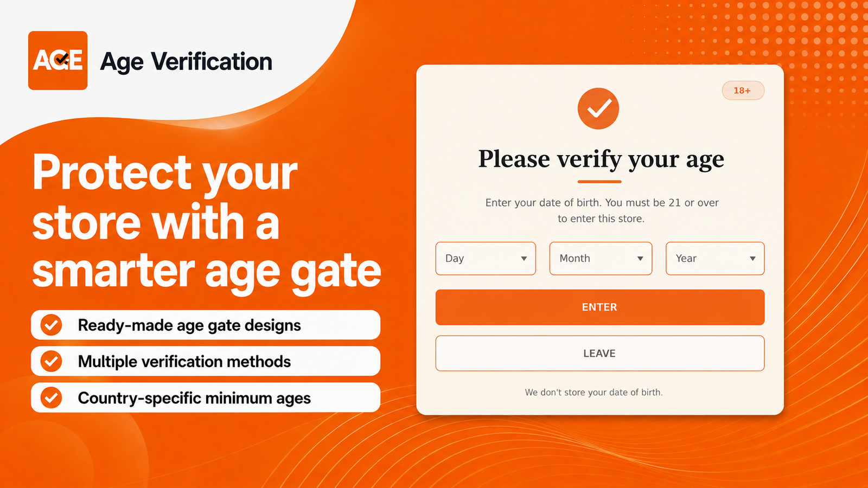Click the Day dropdown arrow

524,259
